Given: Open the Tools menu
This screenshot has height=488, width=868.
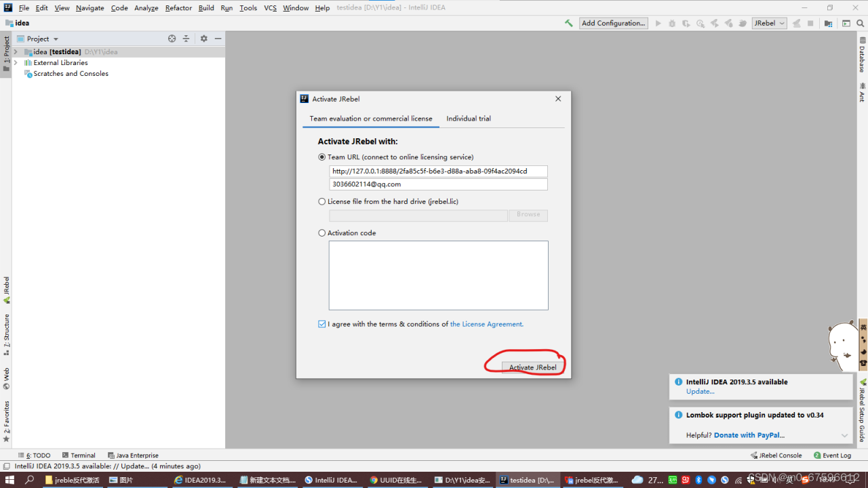Looking at the screenshot, I should point(248,8).
